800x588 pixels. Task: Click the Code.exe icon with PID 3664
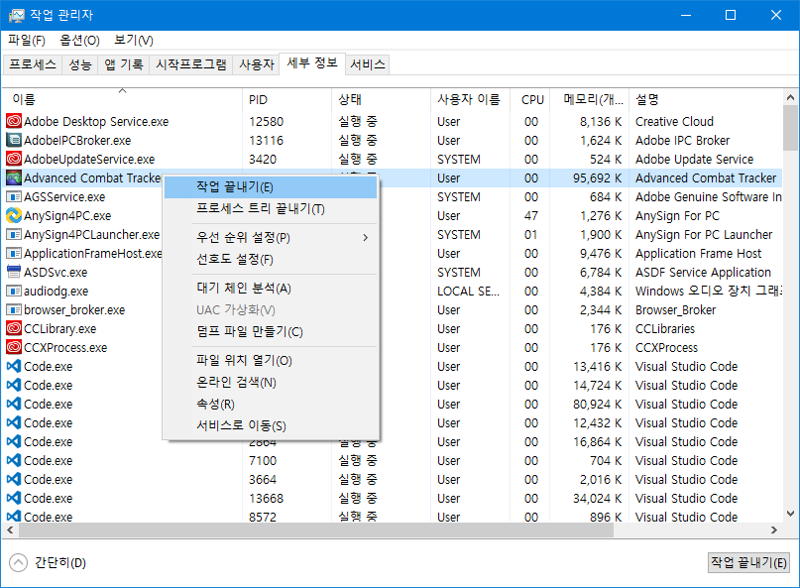pos(14,479)
